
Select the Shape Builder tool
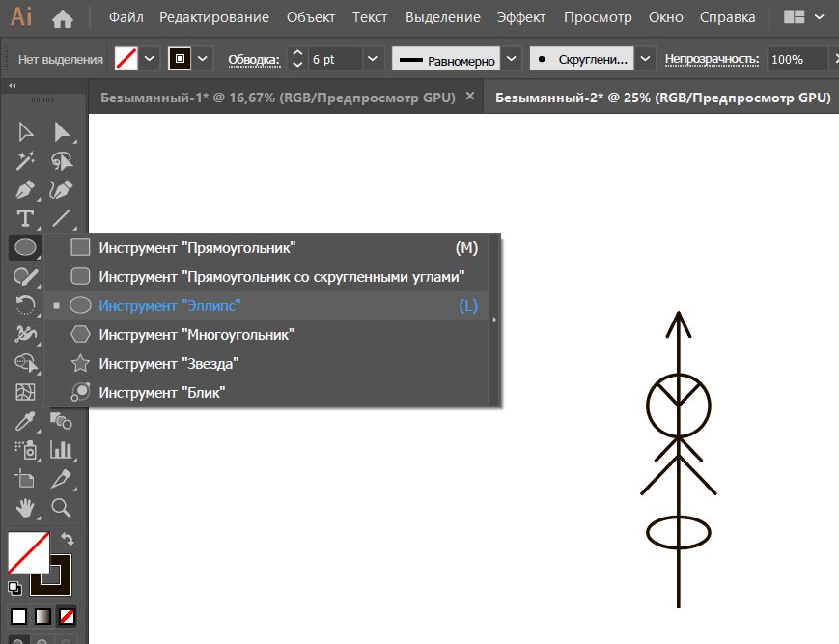(x=25, y=363)
